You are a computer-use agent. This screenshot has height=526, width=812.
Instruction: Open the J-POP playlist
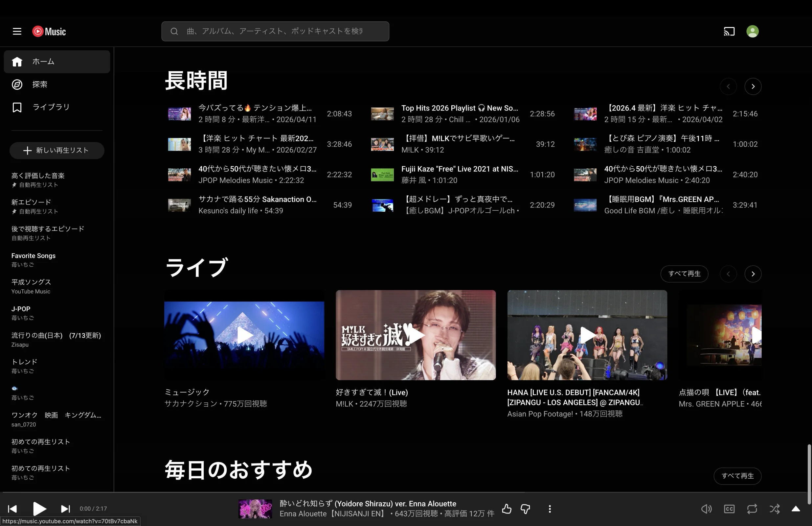coord(57,313)
